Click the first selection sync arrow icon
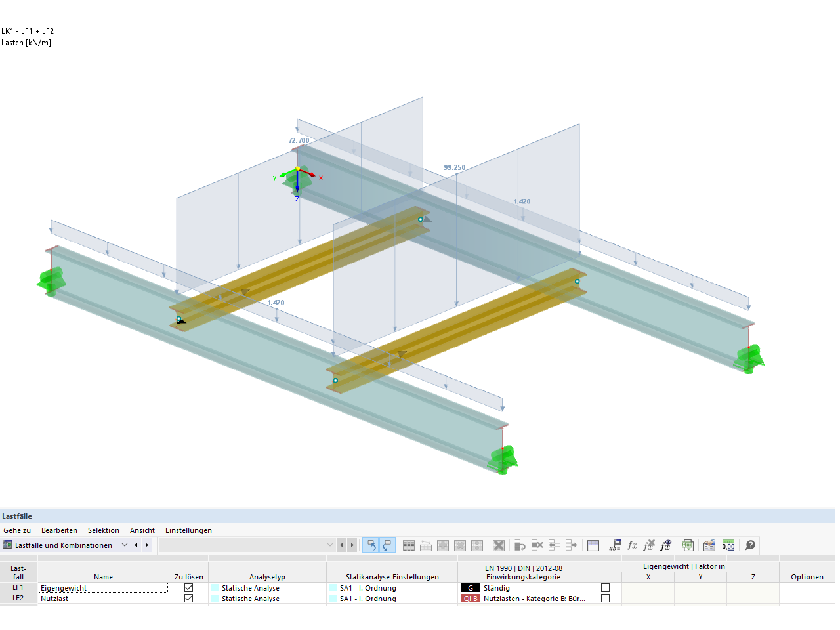 point(371,545)
